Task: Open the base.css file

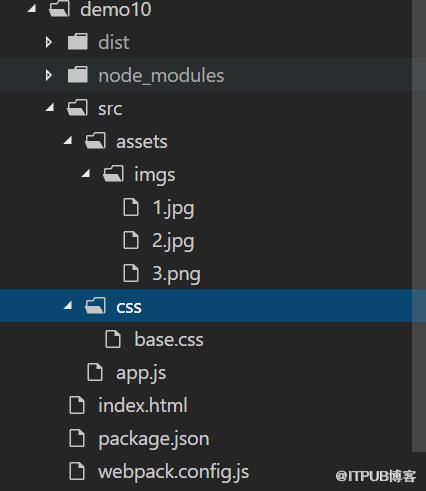Action: click(x=169, y=339)
